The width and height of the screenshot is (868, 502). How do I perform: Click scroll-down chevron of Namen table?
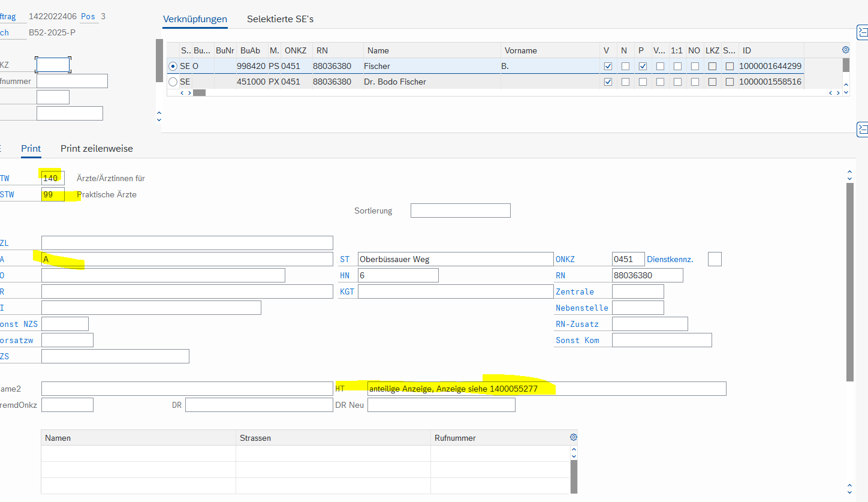coord(574,456)
